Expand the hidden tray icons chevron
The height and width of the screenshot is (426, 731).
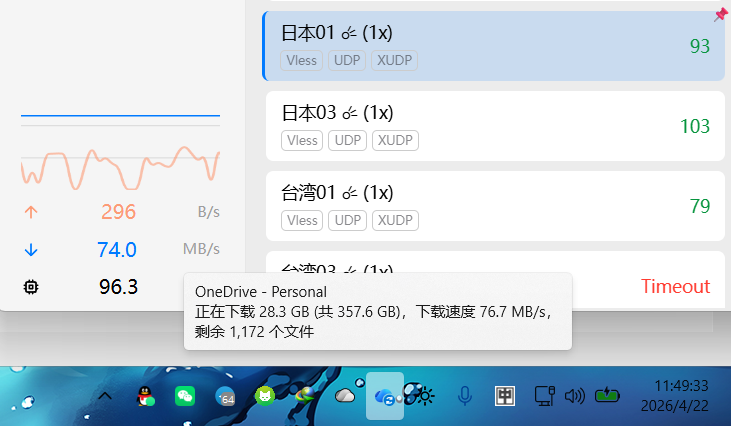tap(105, 397)
